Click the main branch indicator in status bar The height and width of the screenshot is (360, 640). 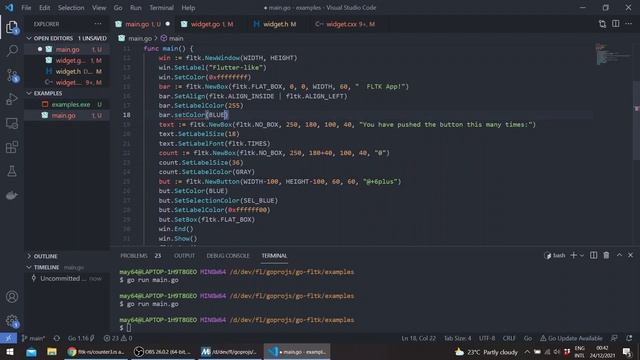[x=33, y=338]
